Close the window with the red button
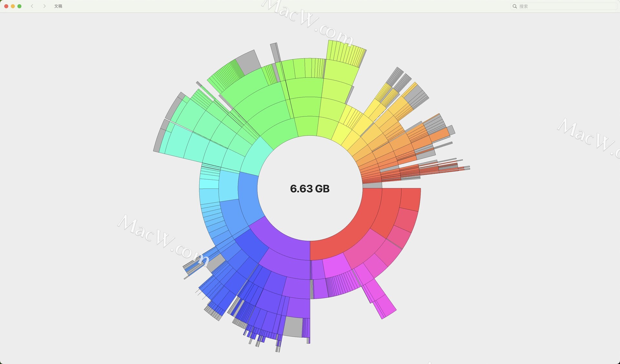The image size is (620, 364). click(6, 6)
